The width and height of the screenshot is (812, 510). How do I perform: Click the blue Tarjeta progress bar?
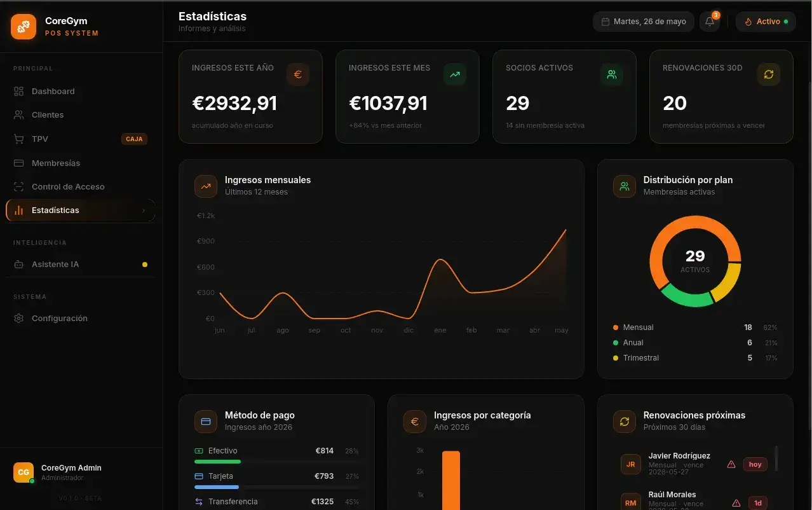[217, 487]
